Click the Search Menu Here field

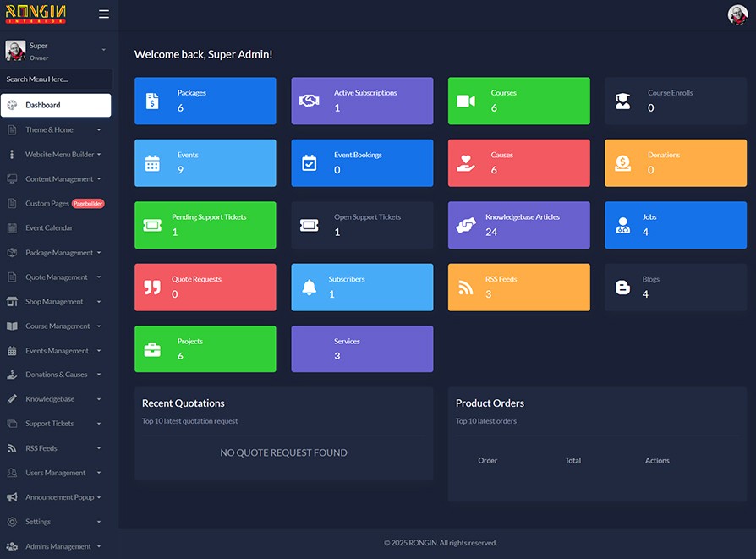tap(56, 79)
